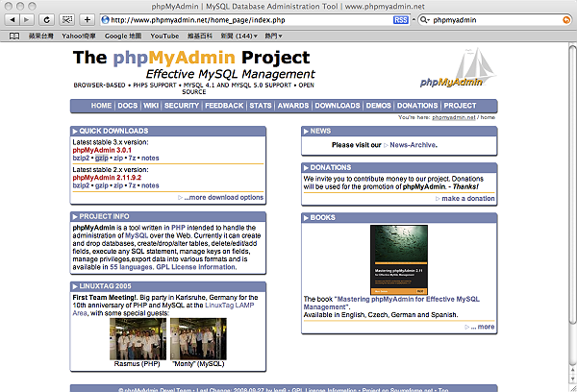The height and width of the screenshot is (392, 577).
Task: Open the News-Archive link
Action: coord(414,145)
